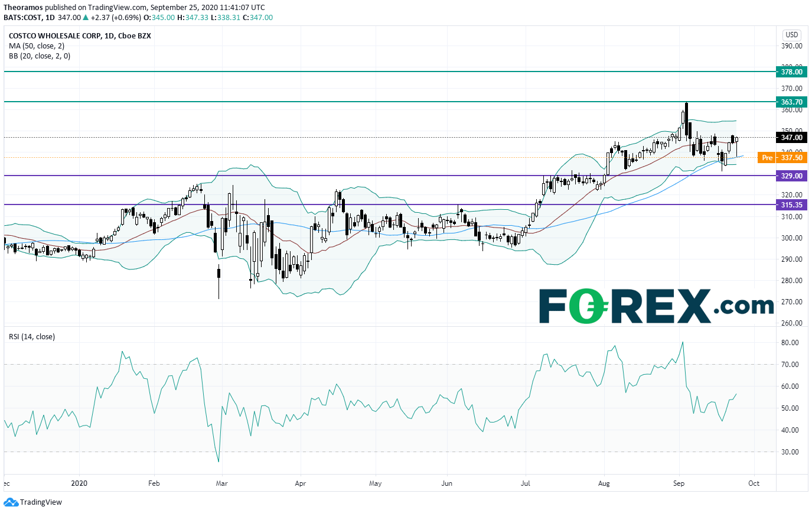
Task: Click the 300.00 price axis label
Action: click(x=791, y=238)
